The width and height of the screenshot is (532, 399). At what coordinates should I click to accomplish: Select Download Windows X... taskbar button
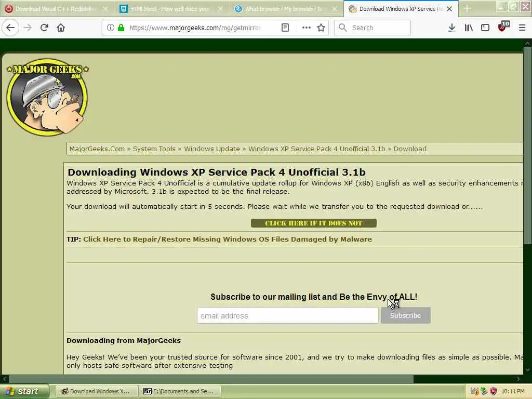[96, 391]
